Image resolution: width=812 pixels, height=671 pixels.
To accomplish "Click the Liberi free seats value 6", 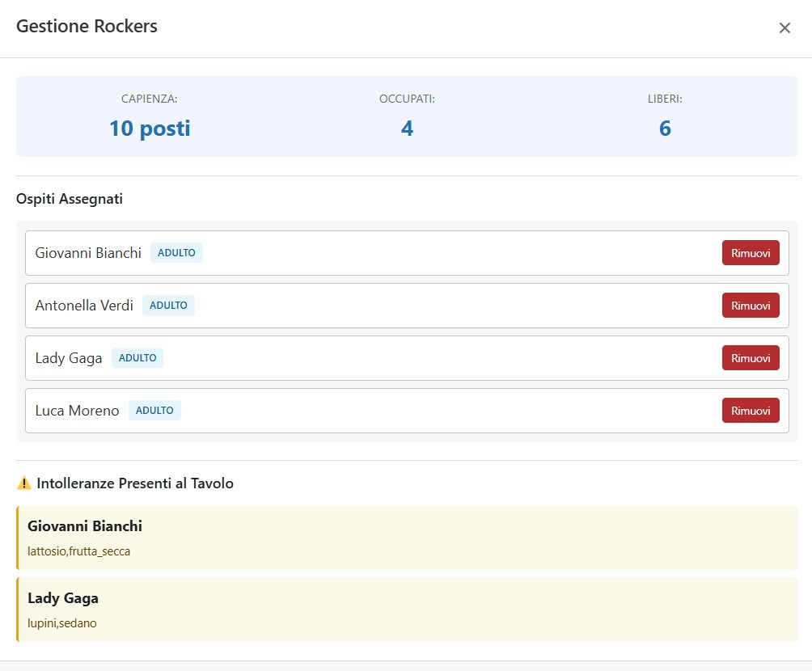I will (664, 129).
